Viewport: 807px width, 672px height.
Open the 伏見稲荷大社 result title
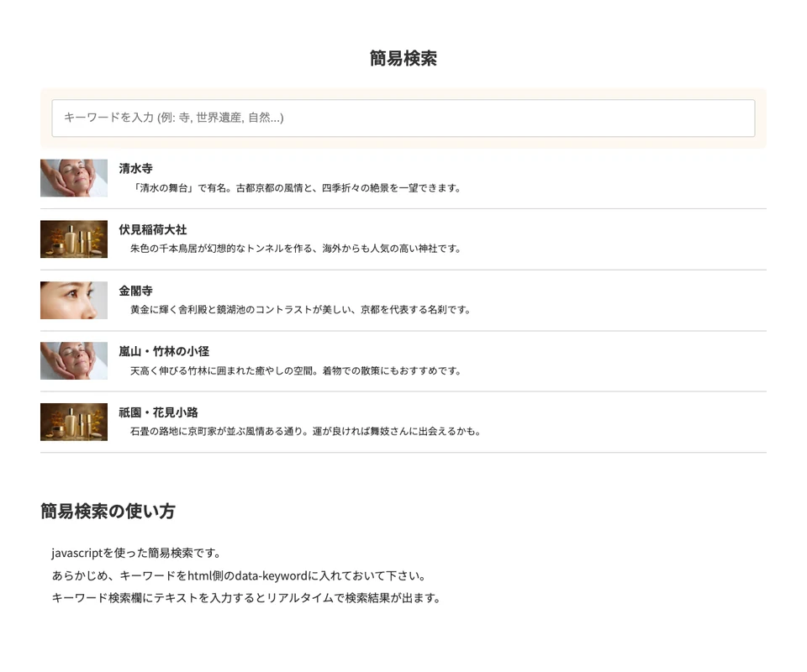coord(152,229)
